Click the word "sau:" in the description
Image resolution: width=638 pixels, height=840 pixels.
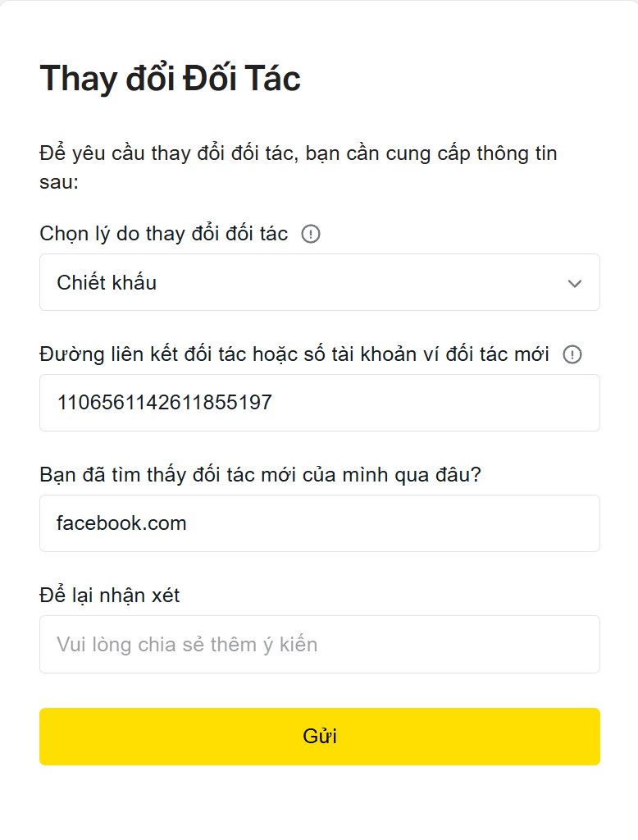(59, 182)
